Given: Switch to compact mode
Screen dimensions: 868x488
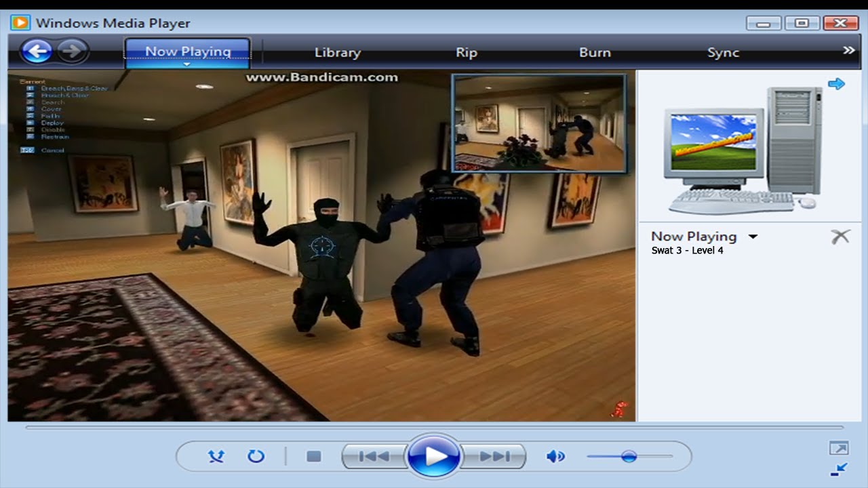Looking at the screenshot, I should pyautogui.click(x=838, y=469).
